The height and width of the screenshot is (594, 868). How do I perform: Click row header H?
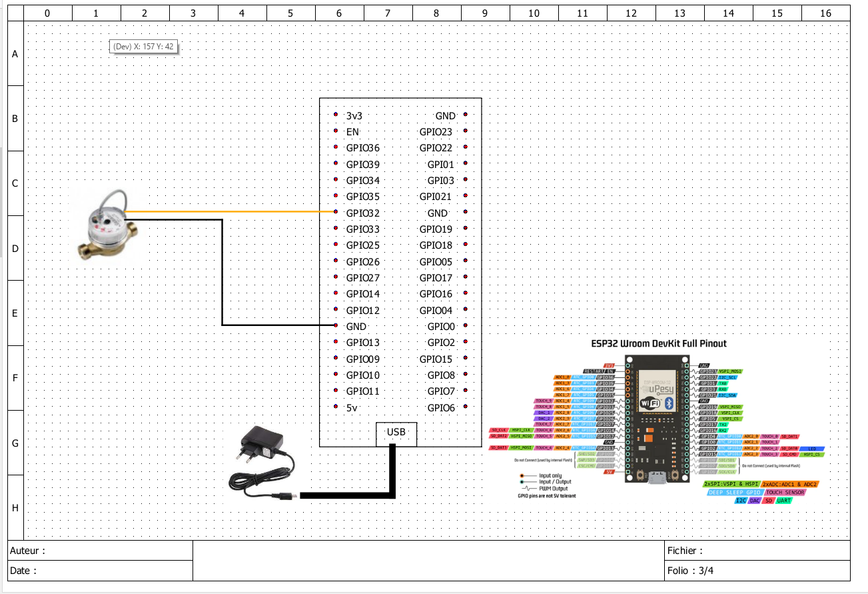[x=15, y=507]
